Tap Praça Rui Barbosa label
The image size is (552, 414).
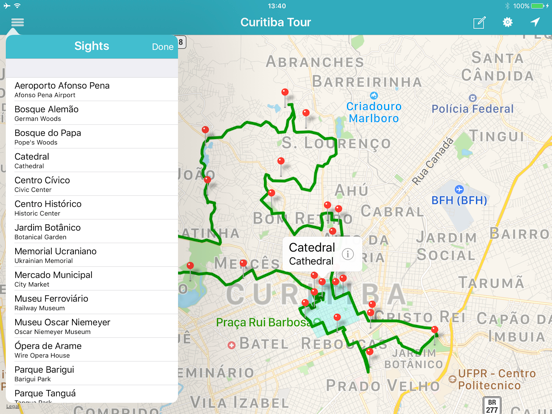[263, 322]
